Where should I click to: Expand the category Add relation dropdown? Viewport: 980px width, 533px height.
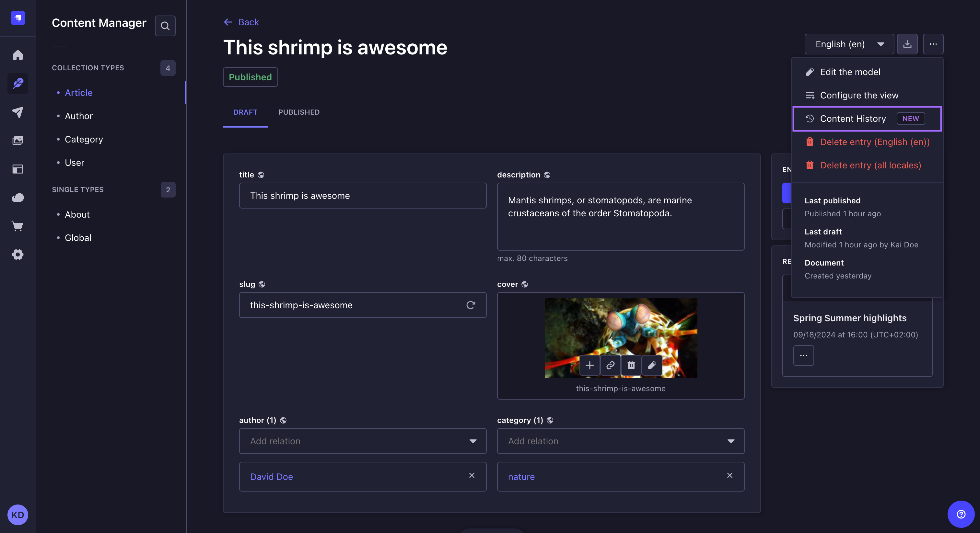point(730,441)
